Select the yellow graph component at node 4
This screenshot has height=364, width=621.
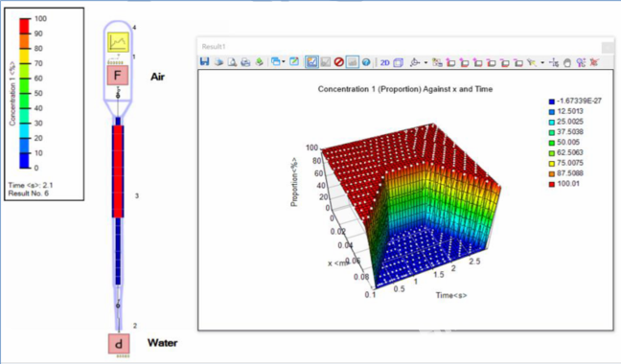(x=119, y=42)
